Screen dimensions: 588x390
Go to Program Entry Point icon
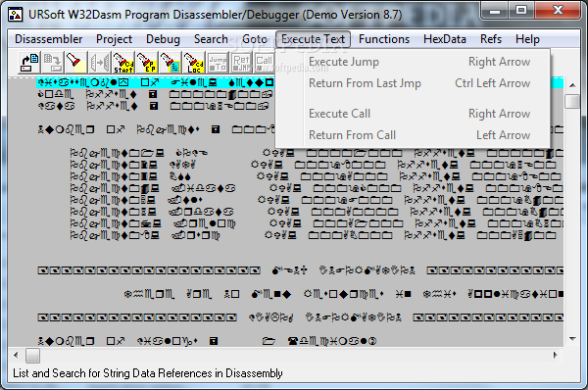tap(147, 63)
